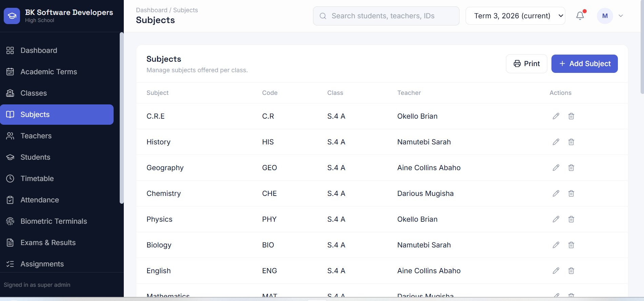Click the Signed in as super admin text
Viewport: 644px width, 301px height.
coord(37,285)
